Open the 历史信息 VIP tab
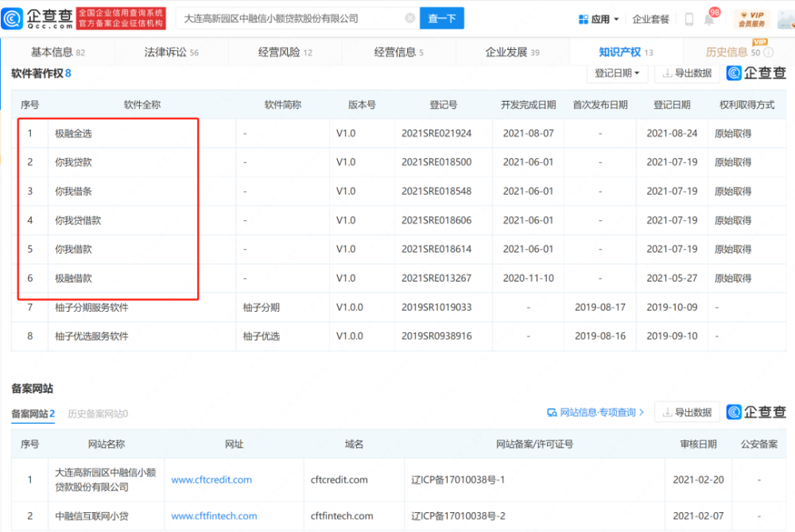 pos(733,52)
